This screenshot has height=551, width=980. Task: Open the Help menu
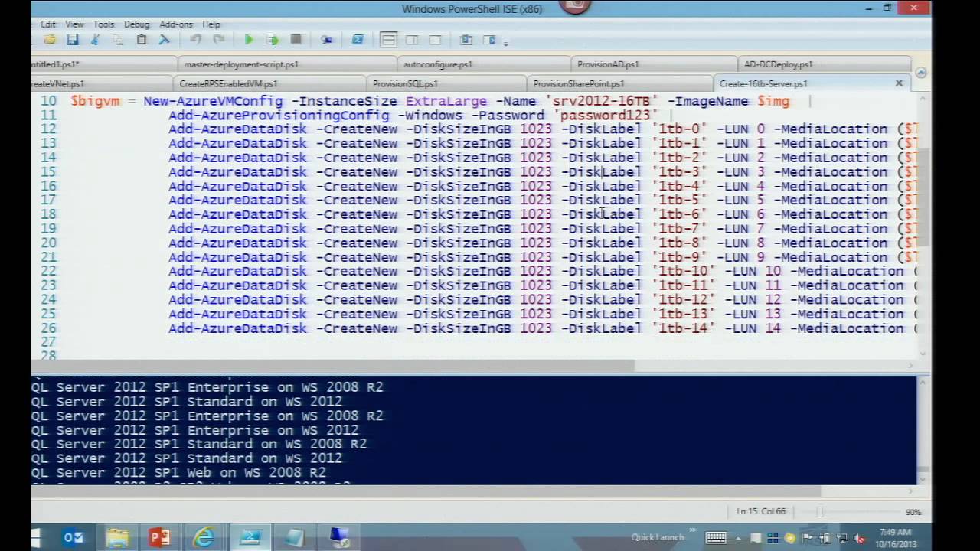pos(211,24)
